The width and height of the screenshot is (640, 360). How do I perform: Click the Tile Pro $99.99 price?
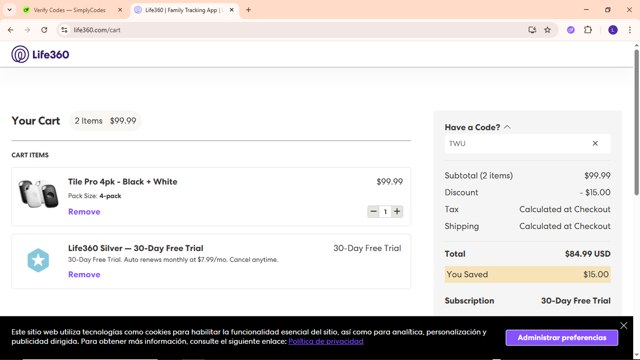click(x=389, y=182)
